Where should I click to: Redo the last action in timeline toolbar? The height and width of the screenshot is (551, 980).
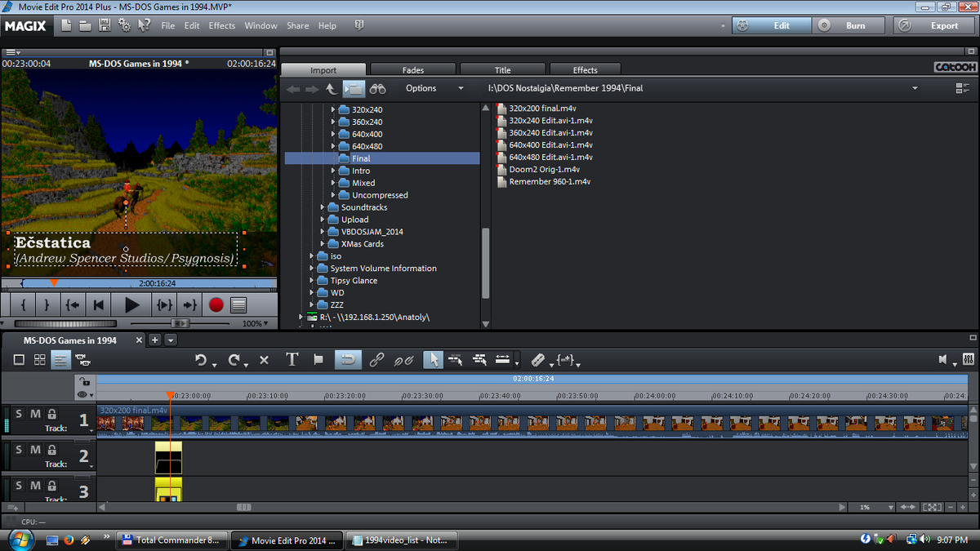pyautogui.click(x=234, y=360)
